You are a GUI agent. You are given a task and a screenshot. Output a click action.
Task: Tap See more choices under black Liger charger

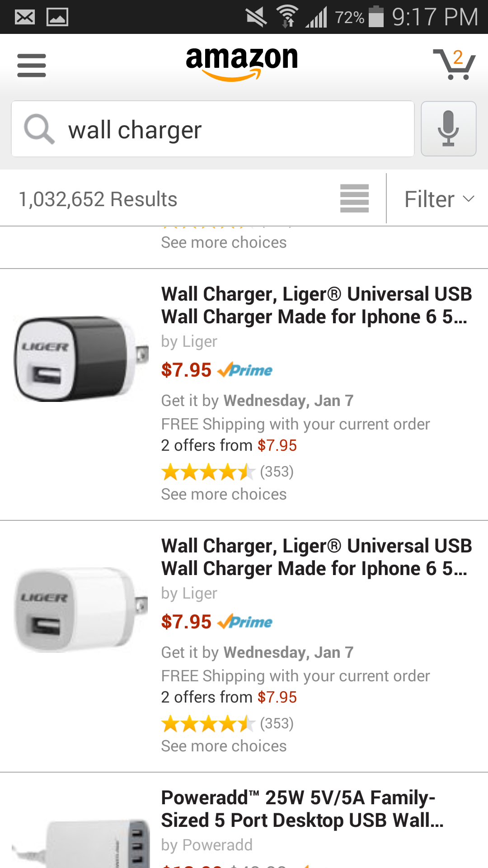(x=224, y=494)
